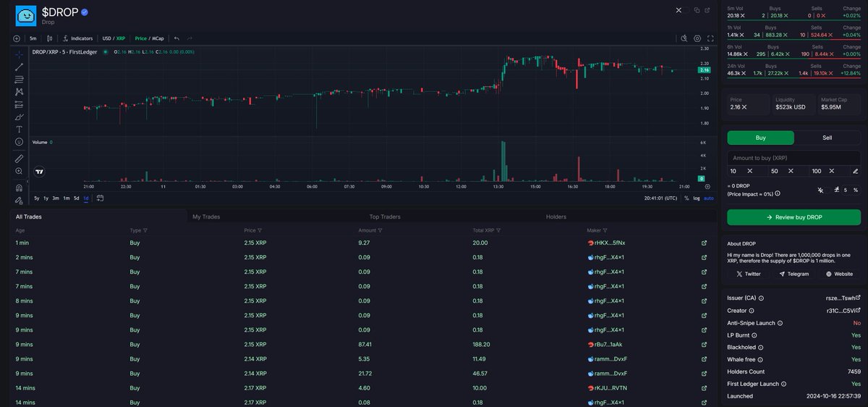Viewport: 868px width, 407px height.
Task: Toggle log scale on chart
Action: [x=697, y=198]
